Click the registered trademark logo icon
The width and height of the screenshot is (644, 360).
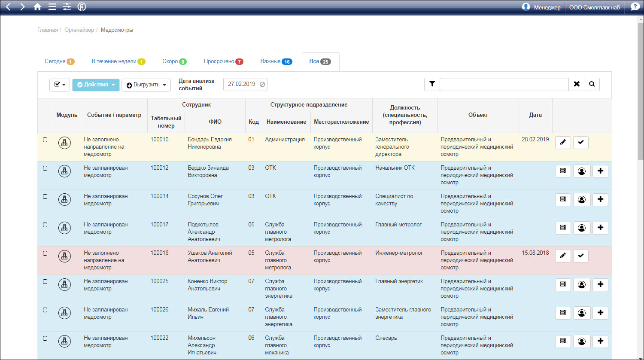pyautogui.click(x=82, y=7)
